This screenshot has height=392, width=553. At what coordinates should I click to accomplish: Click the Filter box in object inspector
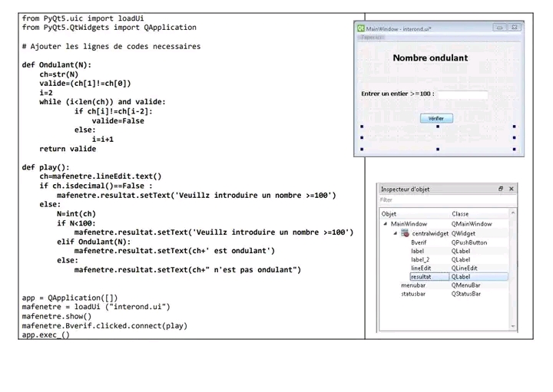point(444,200)
